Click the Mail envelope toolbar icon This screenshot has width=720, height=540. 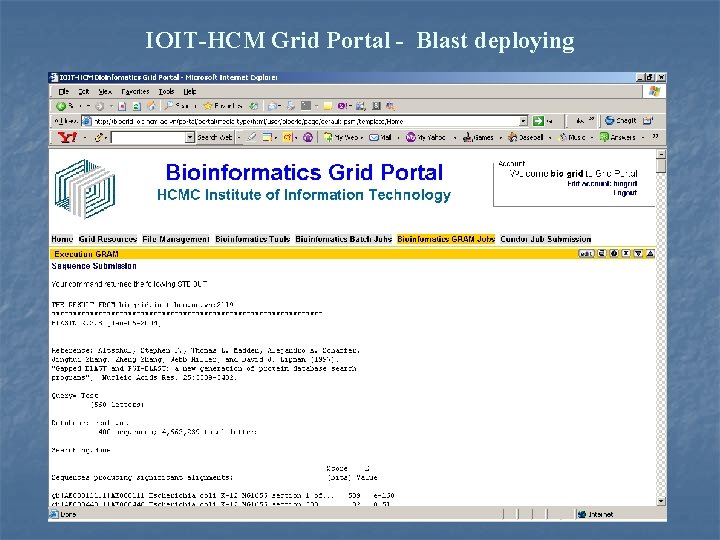click(x=274, y=106)
